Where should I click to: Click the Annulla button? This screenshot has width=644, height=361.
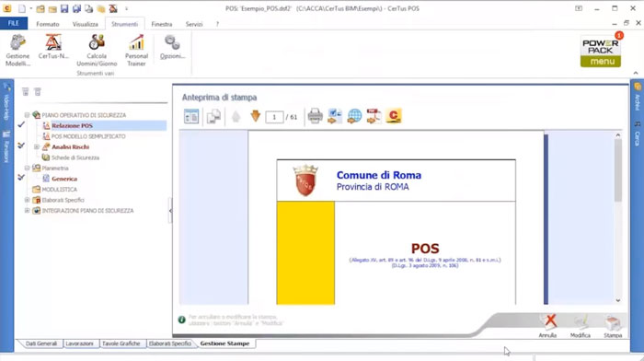(x=548, y=326)
